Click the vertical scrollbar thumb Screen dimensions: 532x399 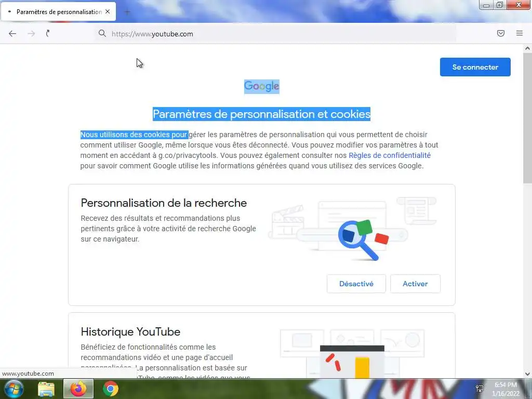[527, 118]
